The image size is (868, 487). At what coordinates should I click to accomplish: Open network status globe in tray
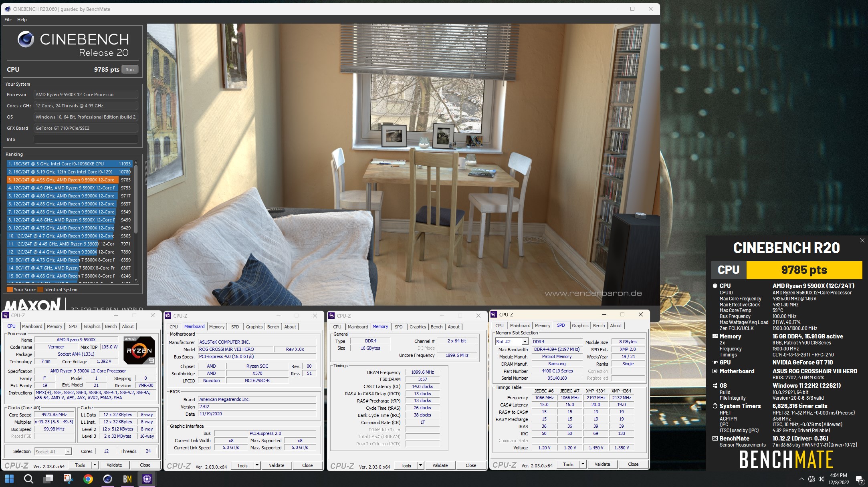click(x=811, y=479)
